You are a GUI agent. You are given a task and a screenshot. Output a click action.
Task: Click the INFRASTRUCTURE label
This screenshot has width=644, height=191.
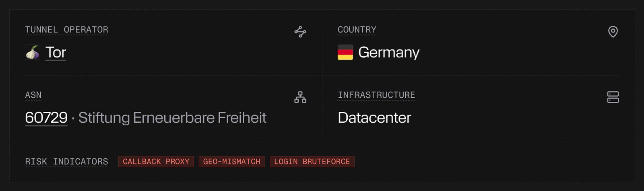376,95
